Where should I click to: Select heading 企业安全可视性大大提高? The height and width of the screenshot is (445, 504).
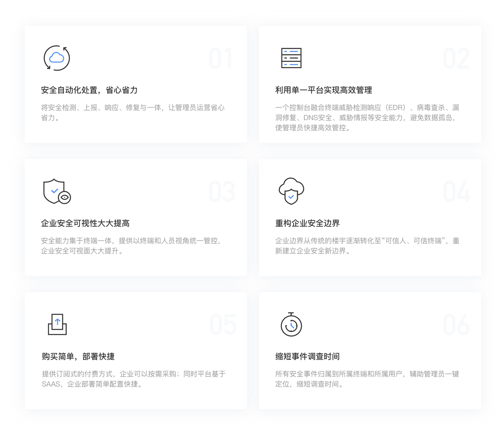point(85,223)
